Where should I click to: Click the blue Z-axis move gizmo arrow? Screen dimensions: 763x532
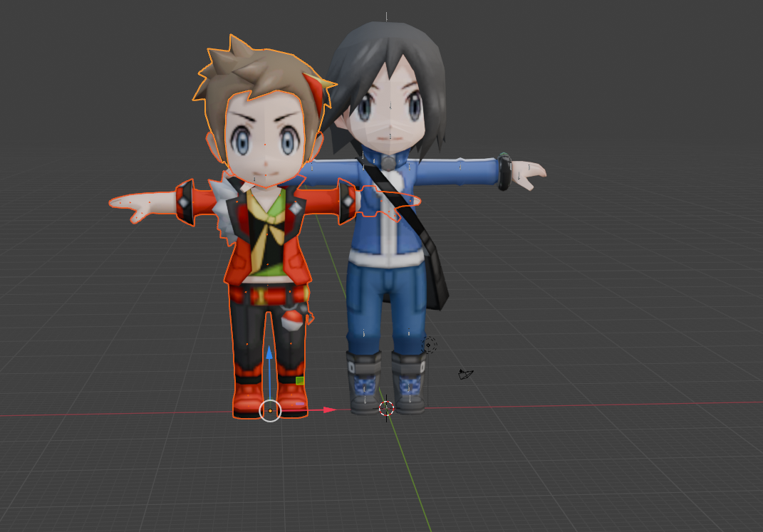point(269,353)
